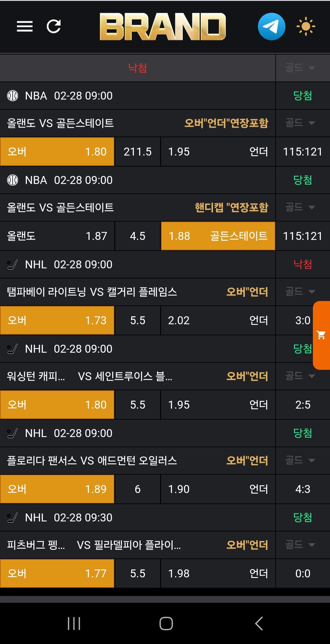Select 오버 1.80 for 올랜도 game

coord(57,152)
